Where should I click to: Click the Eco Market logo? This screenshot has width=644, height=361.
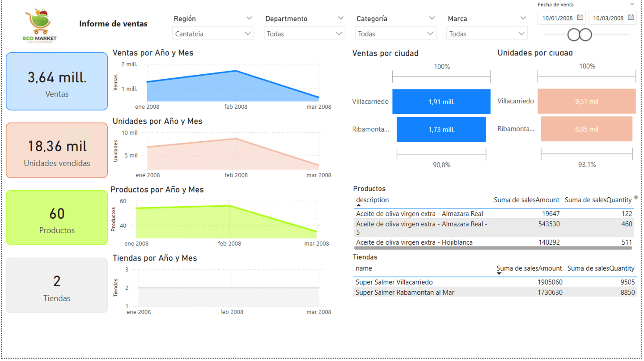point(41,26)
